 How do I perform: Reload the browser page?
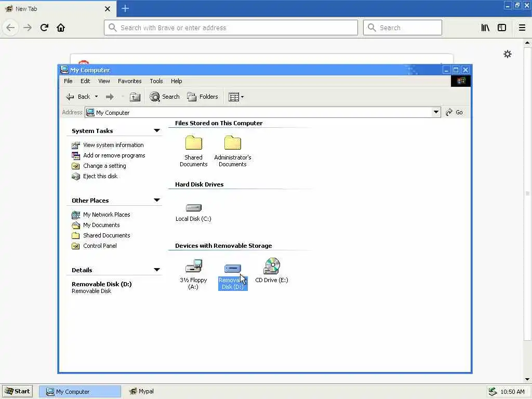(x=44, y=28)
